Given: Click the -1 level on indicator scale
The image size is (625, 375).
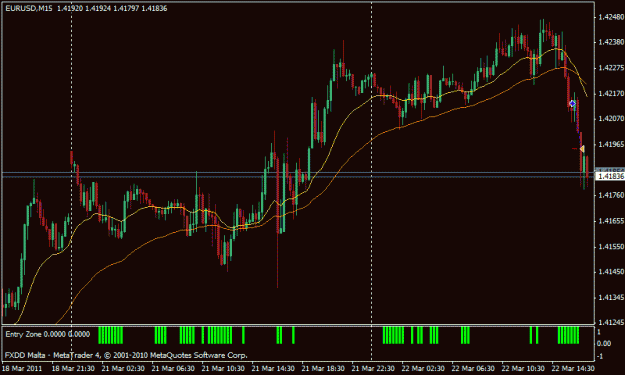Looking at the screenshot, I should pos(600,356).
